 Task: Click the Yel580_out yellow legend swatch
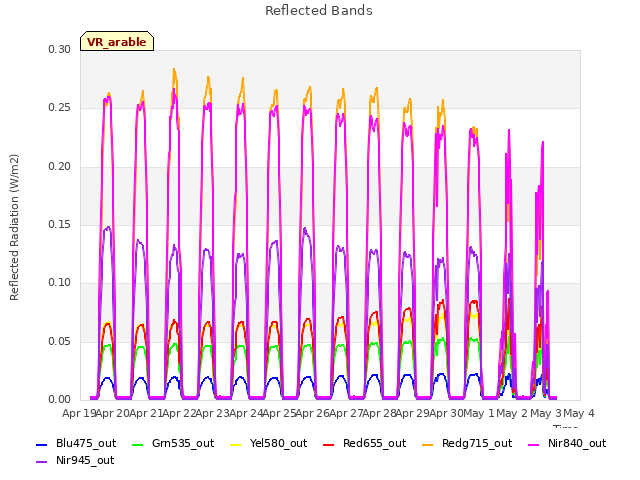pyautogui.click(x=236, y=444)
